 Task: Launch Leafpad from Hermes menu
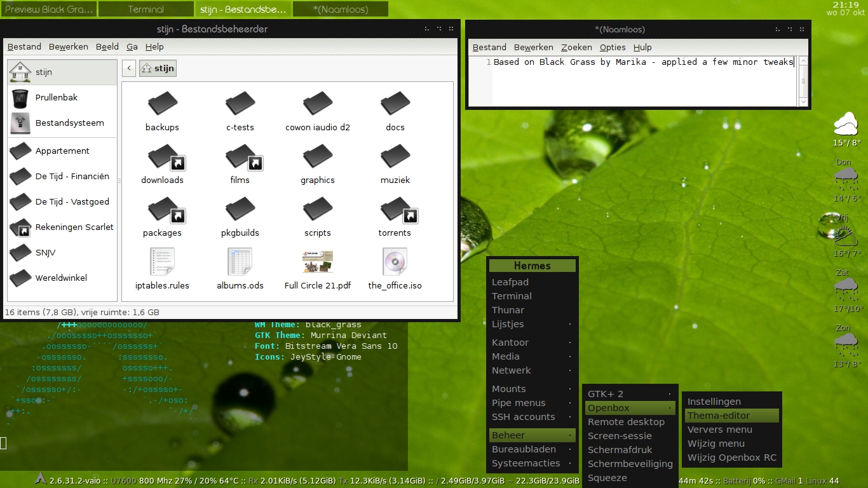pyautogui.click(x=532, y=282)
